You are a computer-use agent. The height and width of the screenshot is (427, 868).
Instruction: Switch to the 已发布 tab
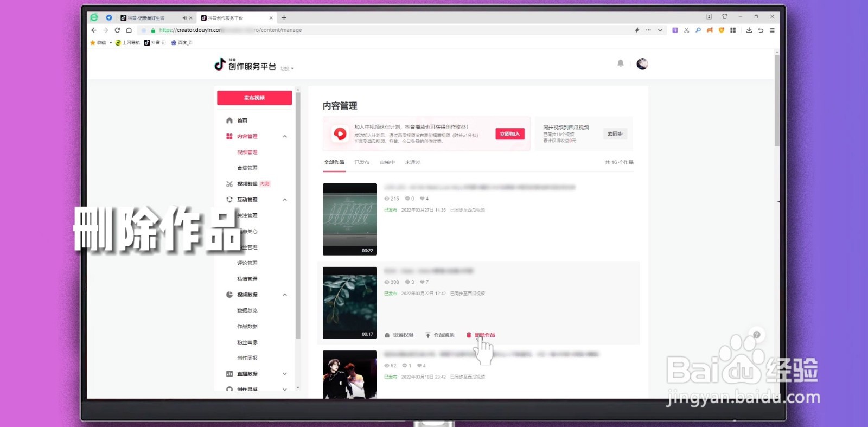click(x=362, y=162)
